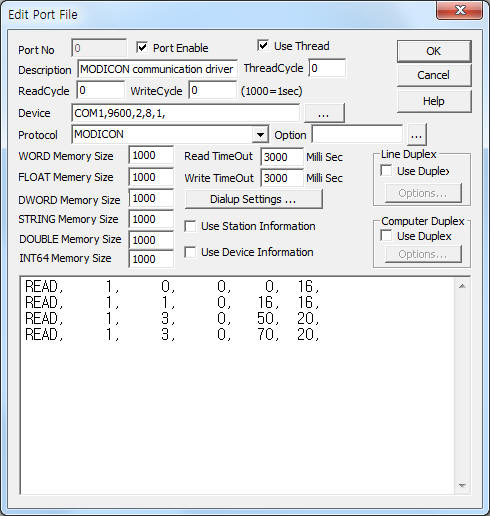Click the STRING Memory Size field
The height and width of the screenshot is (516, 490).
(x=151, y=219)
